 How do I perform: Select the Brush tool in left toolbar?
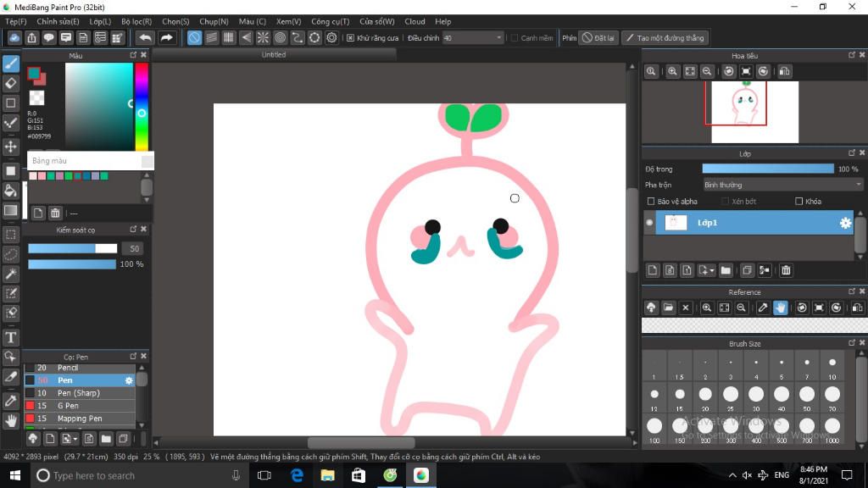coord(10,64)
